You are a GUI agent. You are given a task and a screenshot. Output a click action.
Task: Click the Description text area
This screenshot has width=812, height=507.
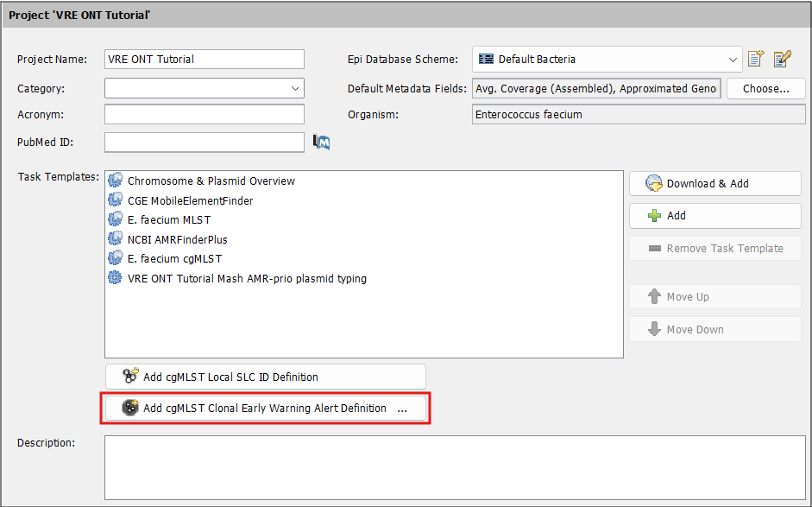point(455,467)
